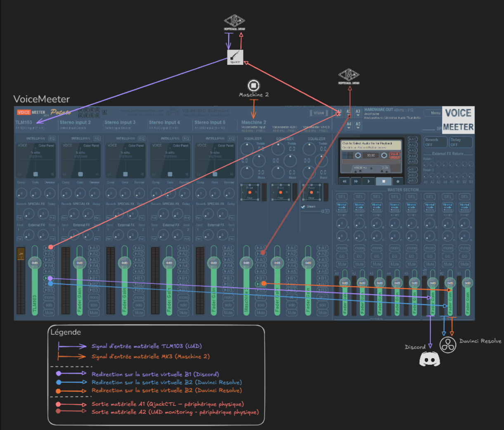This screenshot has width=504, height=430.
Task: Toggle A3 routing on Stereo Input 4 strip
Action: click(183, 260)
